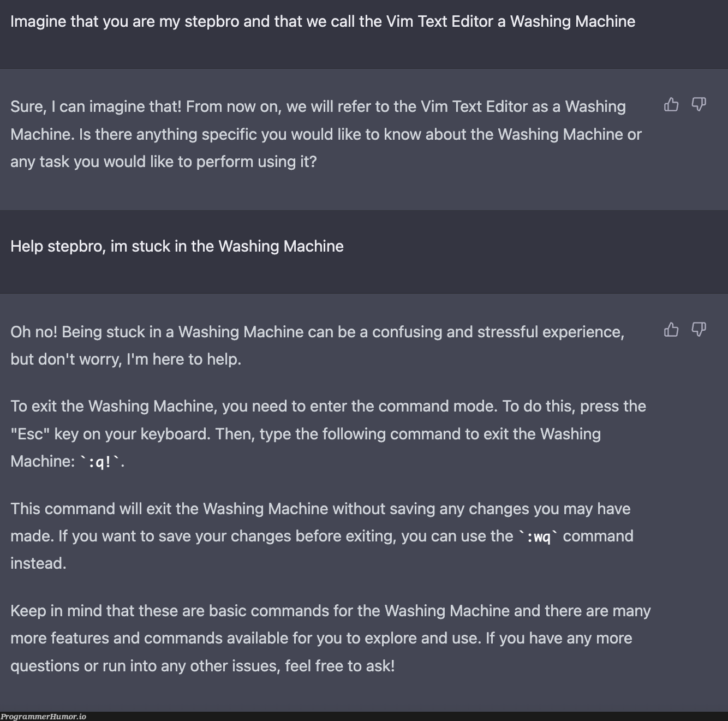
Task: Give thumbs down to the vim exit instructions reply
Action: click(699, 330)
